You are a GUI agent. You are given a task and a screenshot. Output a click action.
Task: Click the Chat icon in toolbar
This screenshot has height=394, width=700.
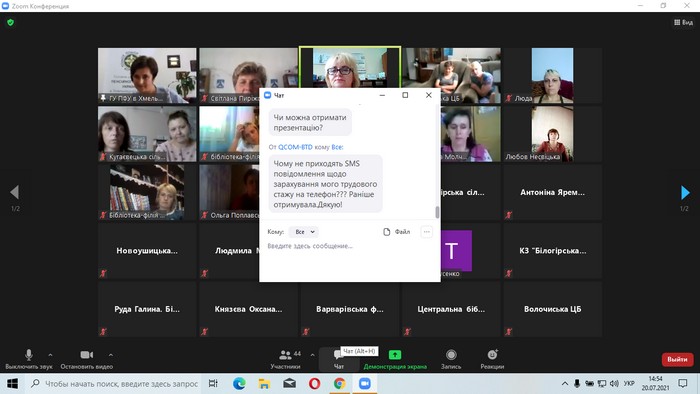click(338, 355)
